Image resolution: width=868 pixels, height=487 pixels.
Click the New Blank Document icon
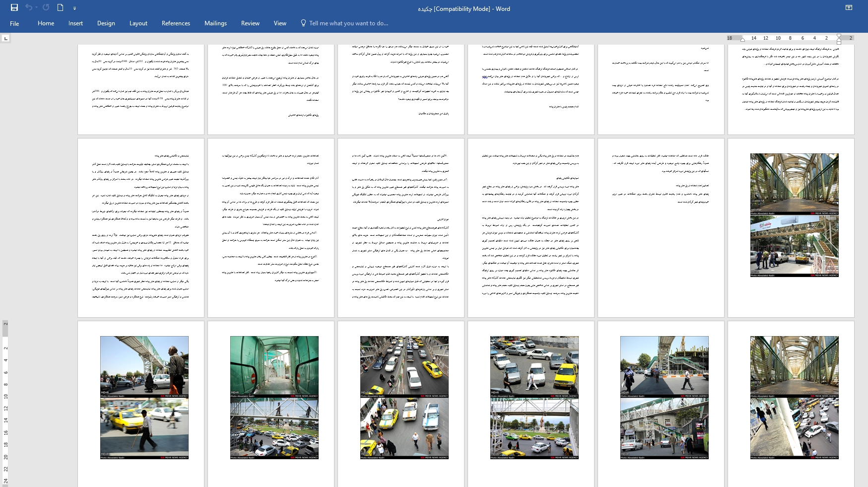[x=60, y=7]
